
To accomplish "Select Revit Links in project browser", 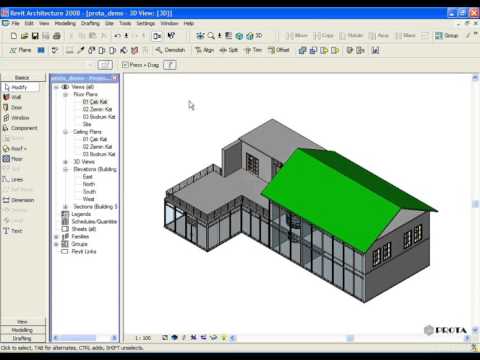I will [84, 252].
